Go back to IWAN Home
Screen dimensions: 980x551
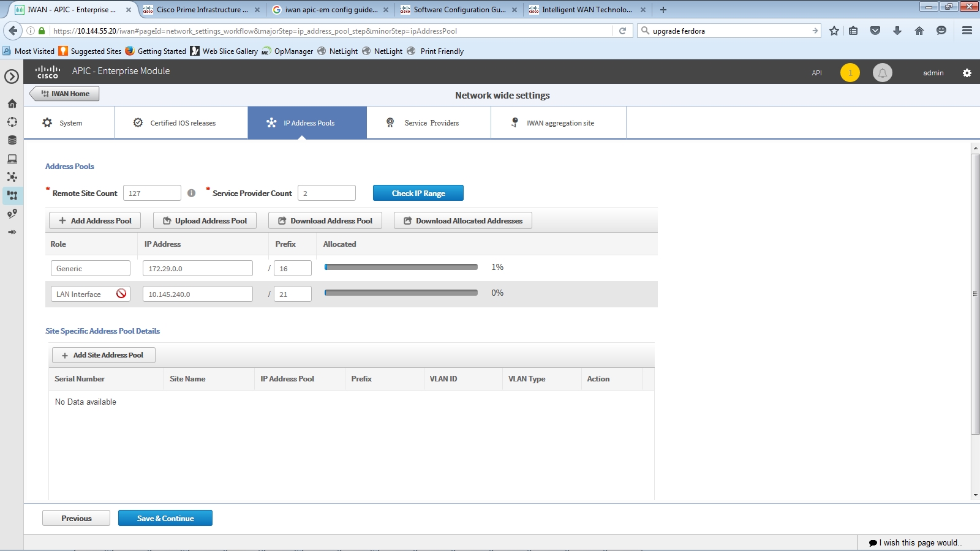tap(65, 94)
